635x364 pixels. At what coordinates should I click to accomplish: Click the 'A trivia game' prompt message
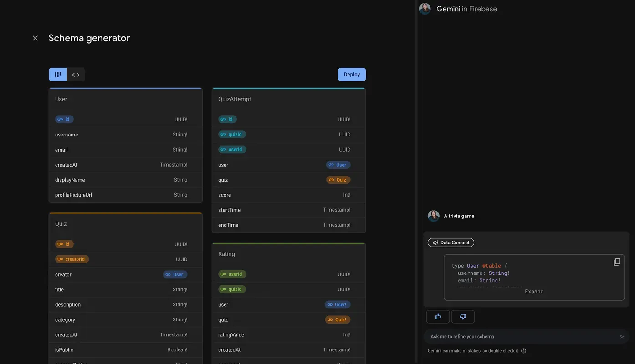(x=459, y=216)
